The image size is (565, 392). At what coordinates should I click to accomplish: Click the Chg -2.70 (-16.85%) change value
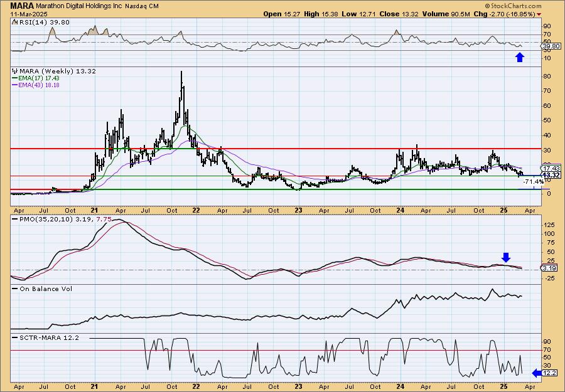(505, 14)
